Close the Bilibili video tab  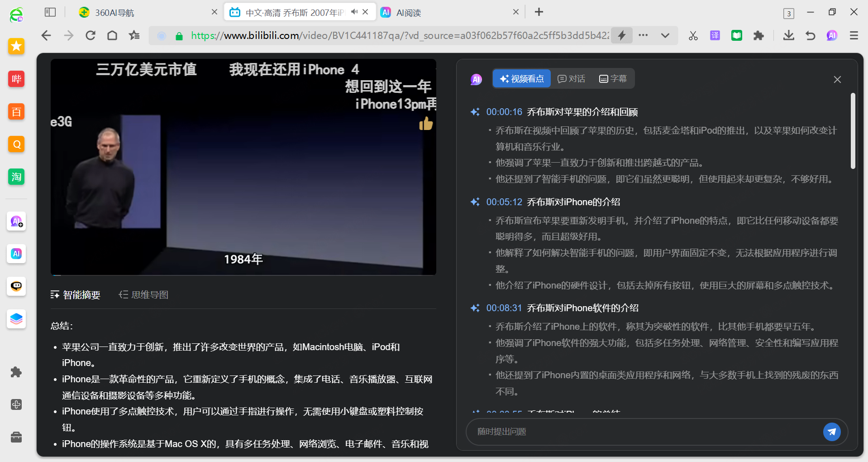365,12
